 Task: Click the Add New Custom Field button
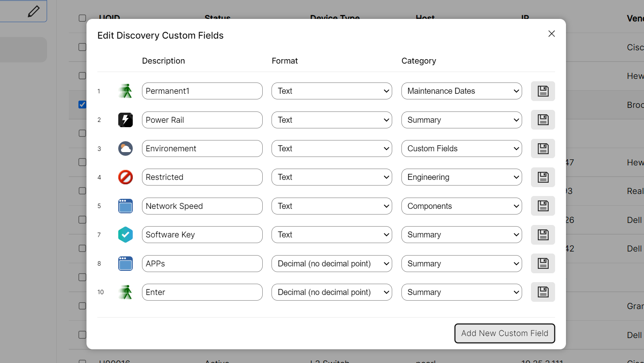505,333
